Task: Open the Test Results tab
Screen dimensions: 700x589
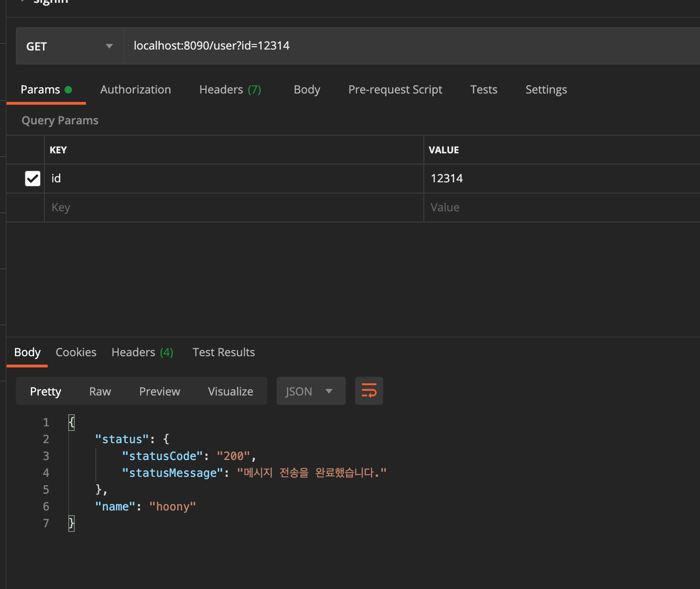Action: coord(224,352)
